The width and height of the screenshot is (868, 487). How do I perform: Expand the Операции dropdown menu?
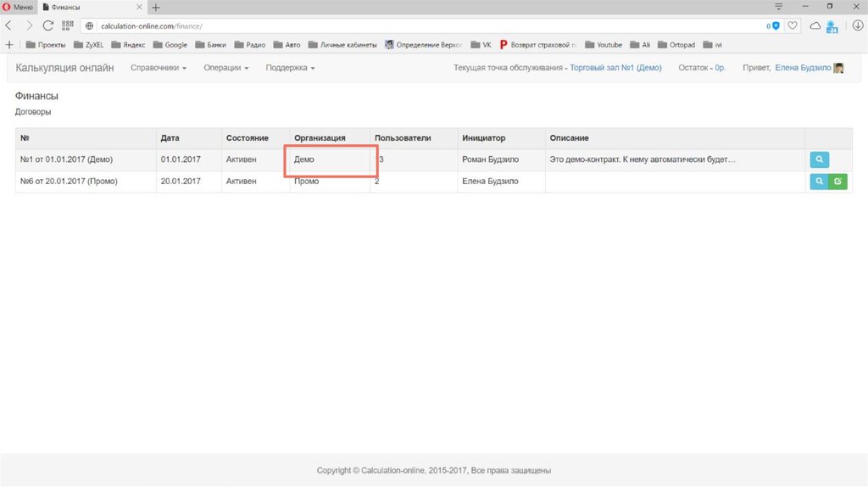(x=225, y=68)
